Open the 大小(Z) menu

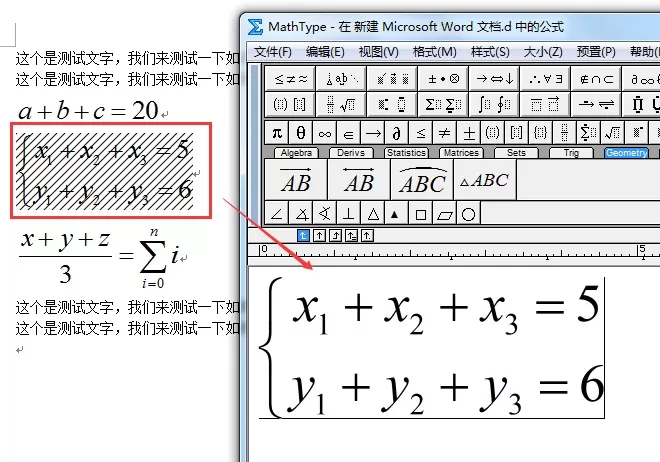tap(543, 52)
